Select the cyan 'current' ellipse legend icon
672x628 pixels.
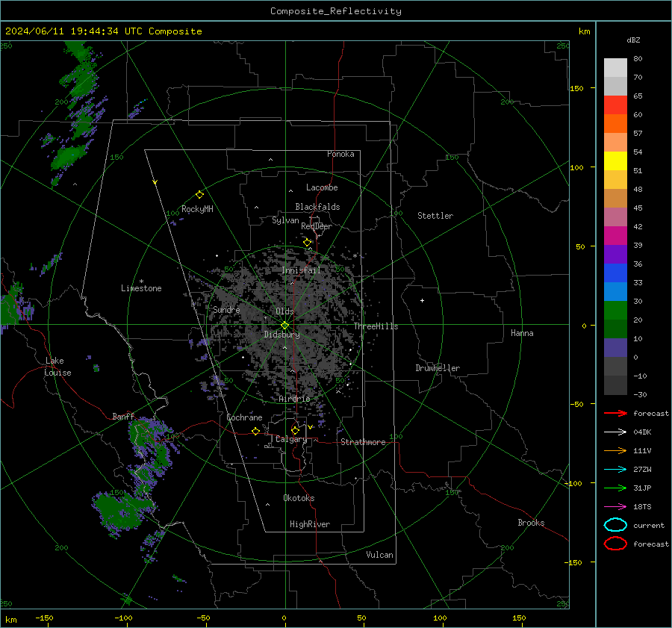(x=615, y=525)
